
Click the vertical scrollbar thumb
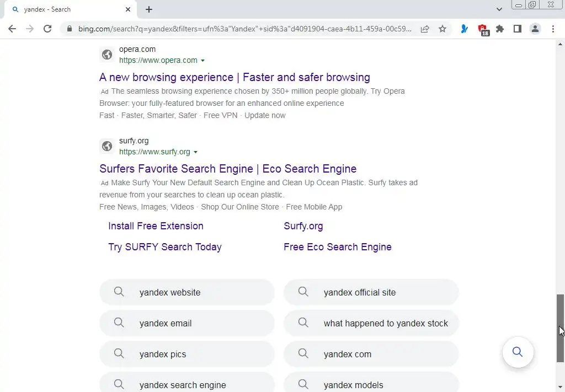(x=560, y=328)
